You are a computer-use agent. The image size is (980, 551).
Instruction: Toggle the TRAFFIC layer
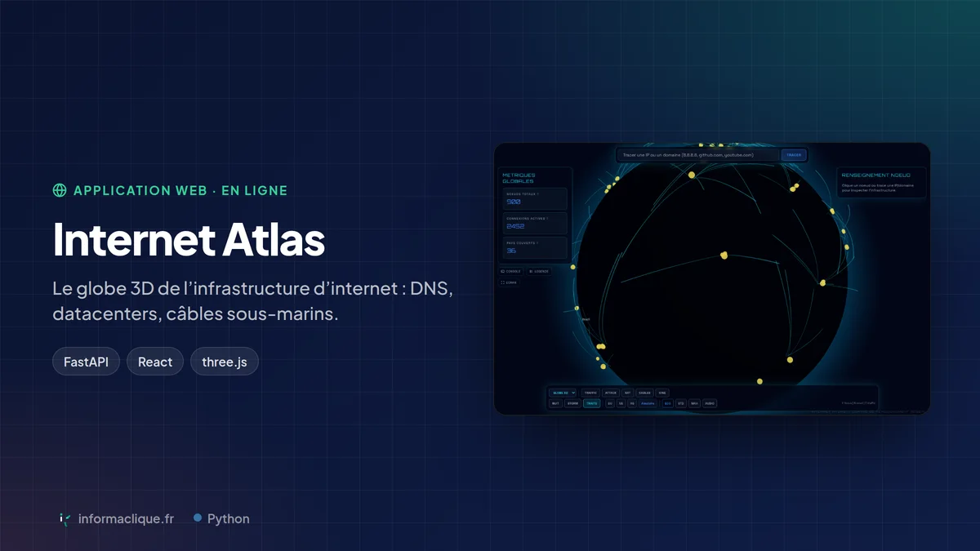[x=590, y=393]
